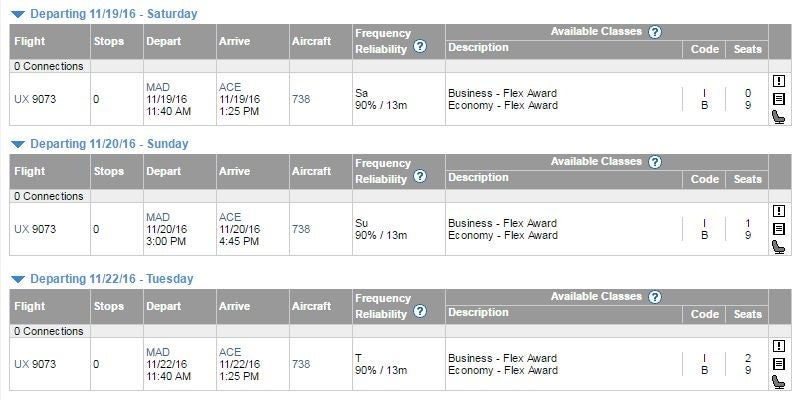Open the fare details list icon for 11/19/16

[x=779, y=99]
